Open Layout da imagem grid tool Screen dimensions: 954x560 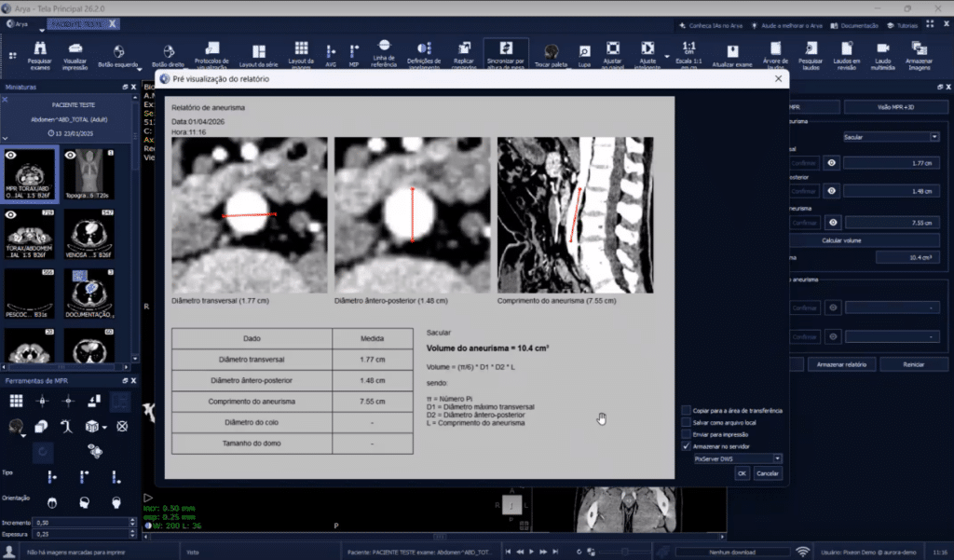(x=301, y=55)
